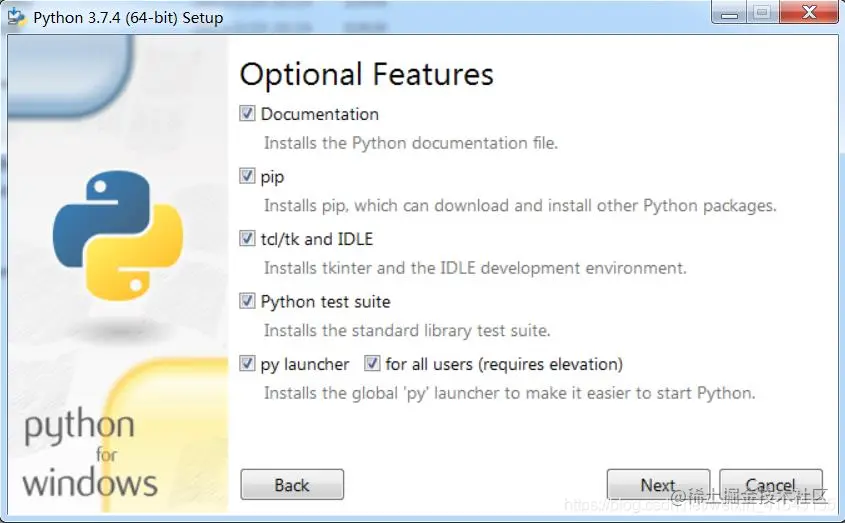Click the Python installer icon in title bar
Viewport: 845px width, 523px height.
(16, 17)
